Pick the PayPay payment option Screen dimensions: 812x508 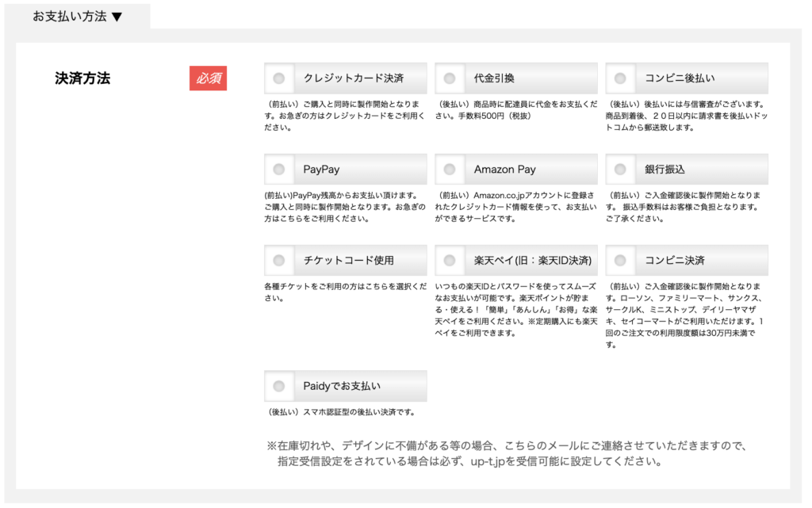pos(278,170)
